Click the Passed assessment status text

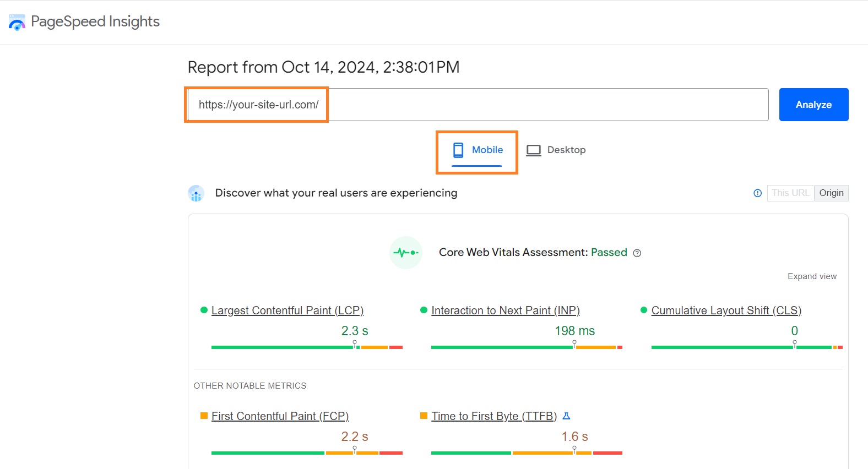pos(609,252)
